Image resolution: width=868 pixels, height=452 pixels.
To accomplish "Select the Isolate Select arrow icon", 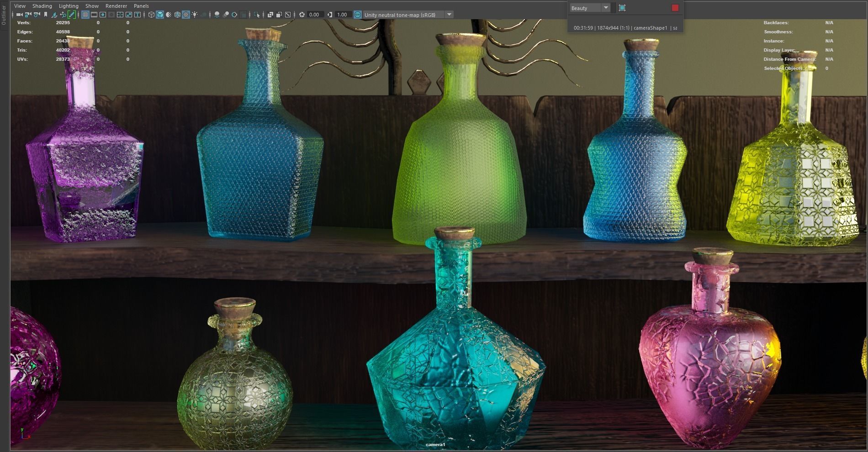I will pos(256,15).
